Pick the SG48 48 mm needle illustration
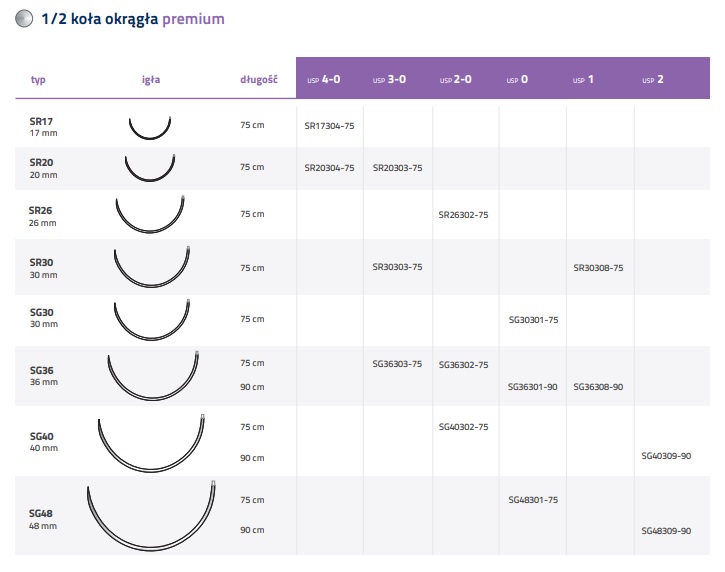The image size is (725, 572). (151, 515)
